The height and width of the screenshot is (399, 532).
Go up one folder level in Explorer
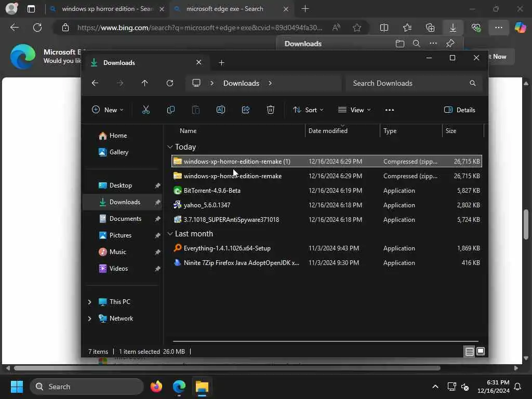point(144,83)
